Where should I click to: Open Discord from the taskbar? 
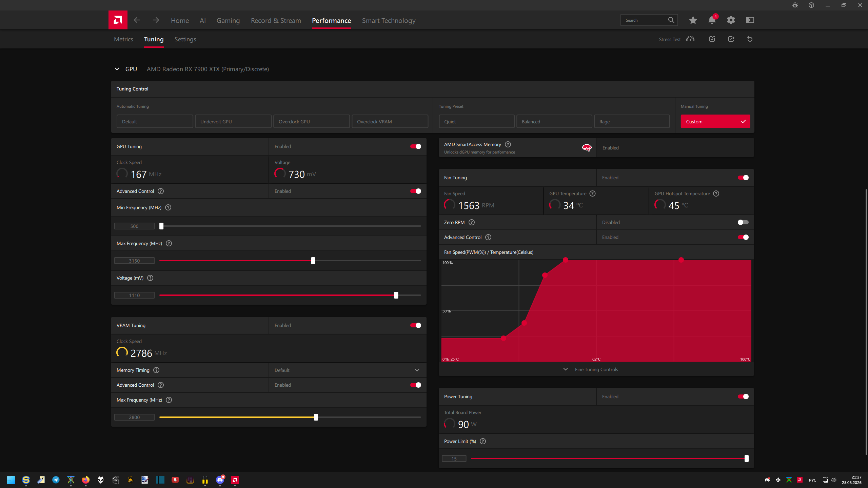point(220,480)
